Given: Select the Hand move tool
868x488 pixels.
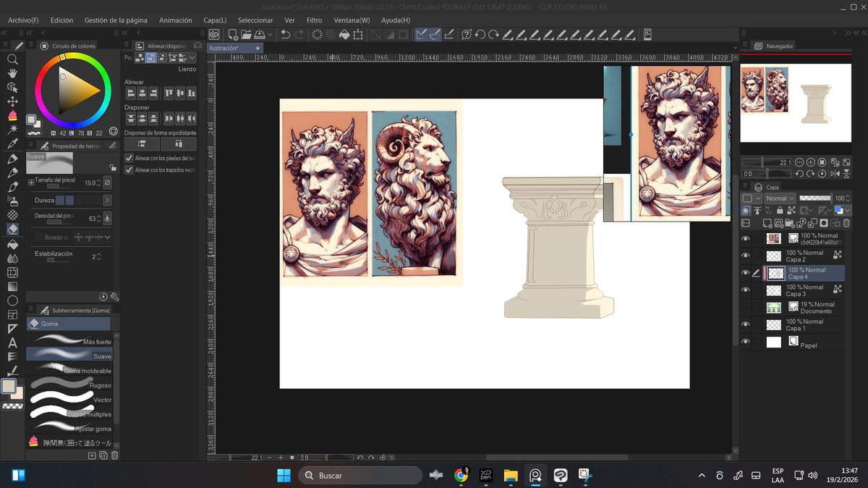Looking at the screenshot, I should [12, 73].
